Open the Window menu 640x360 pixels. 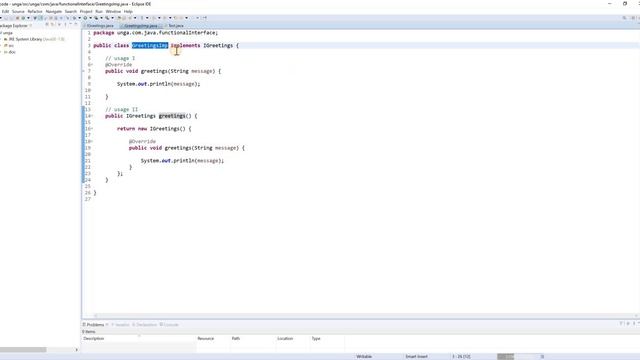pyautogui.click(x=113, y=11)
